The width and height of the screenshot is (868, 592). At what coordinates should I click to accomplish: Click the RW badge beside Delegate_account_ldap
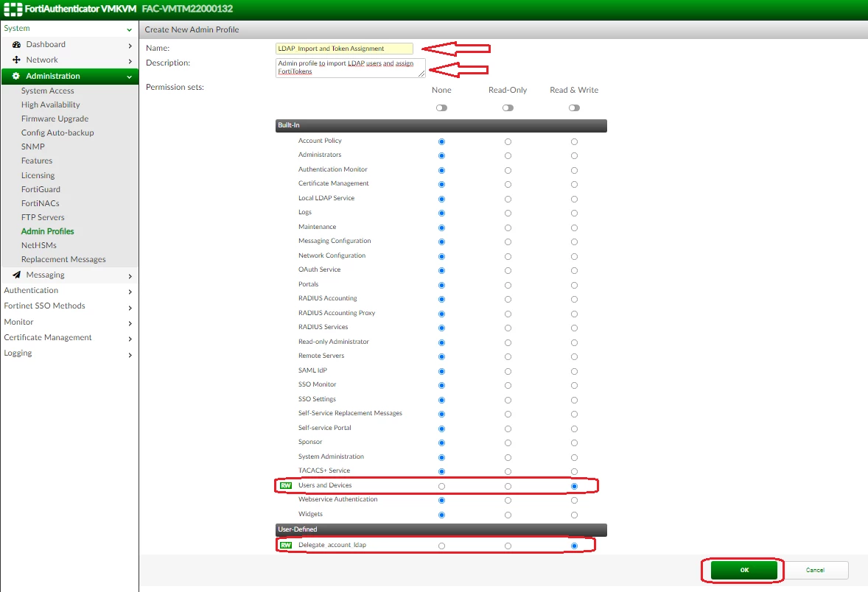[286, 545]
